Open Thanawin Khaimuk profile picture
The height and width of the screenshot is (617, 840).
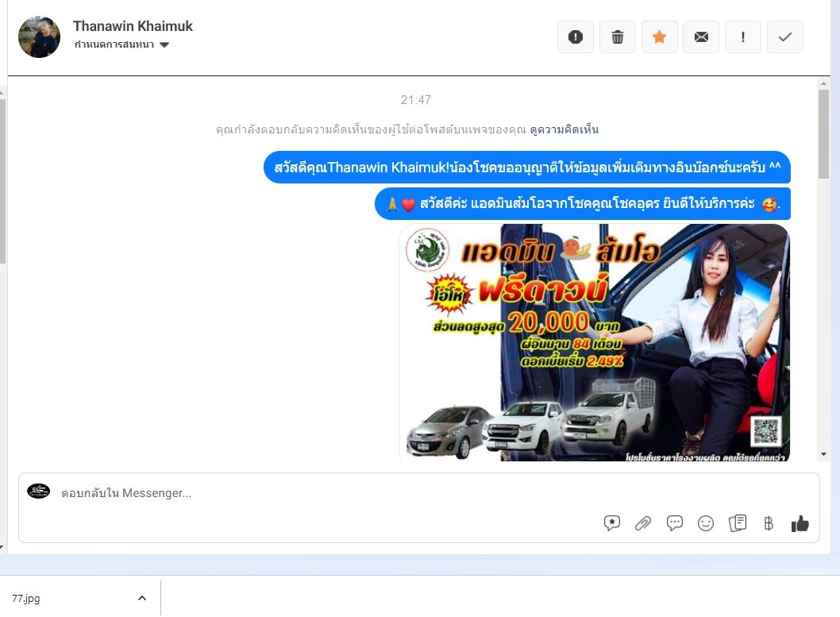39,37
